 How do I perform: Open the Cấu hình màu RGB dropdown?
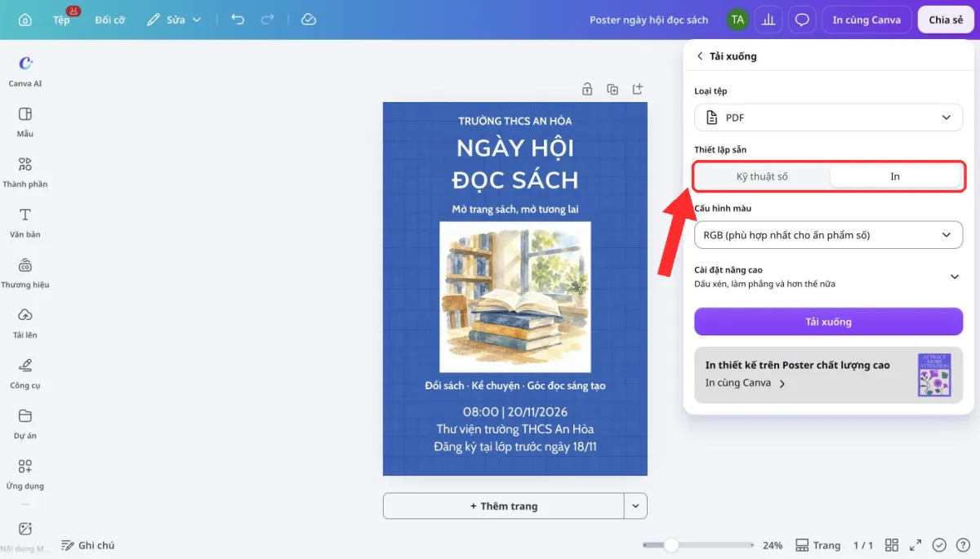[x=829, y=235]
